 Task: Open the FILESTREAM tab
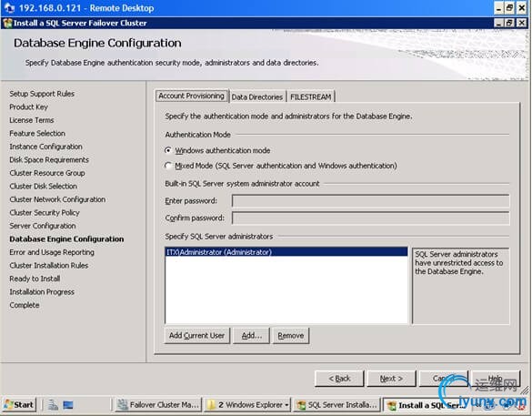(x=310, y=96)
